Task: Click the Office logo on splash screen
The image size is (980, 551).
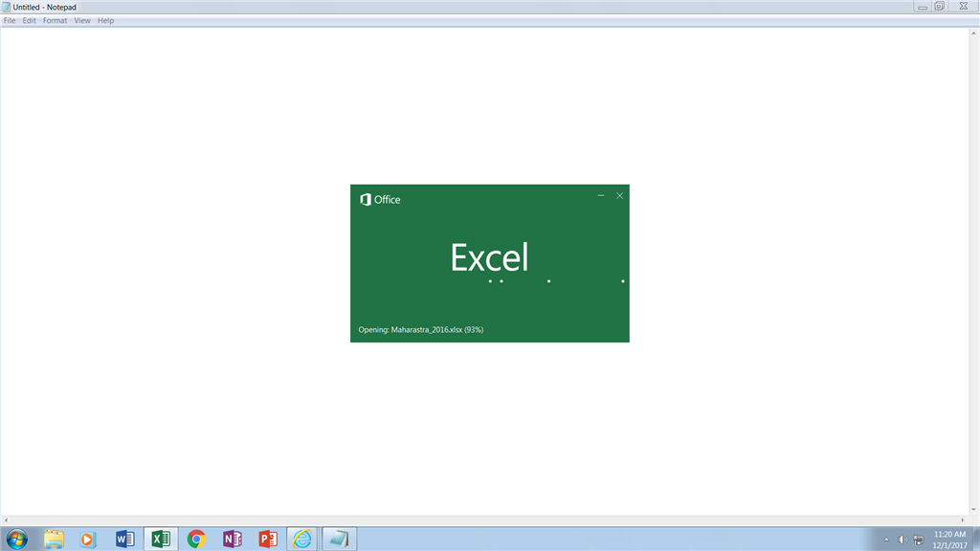Action: coord(380,199)
